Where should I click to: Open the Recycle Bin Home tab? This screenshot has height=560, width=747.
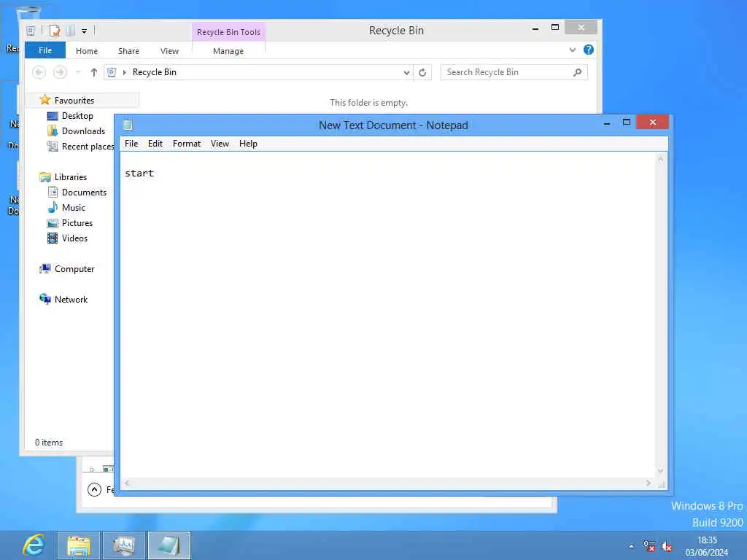point(87,51)
